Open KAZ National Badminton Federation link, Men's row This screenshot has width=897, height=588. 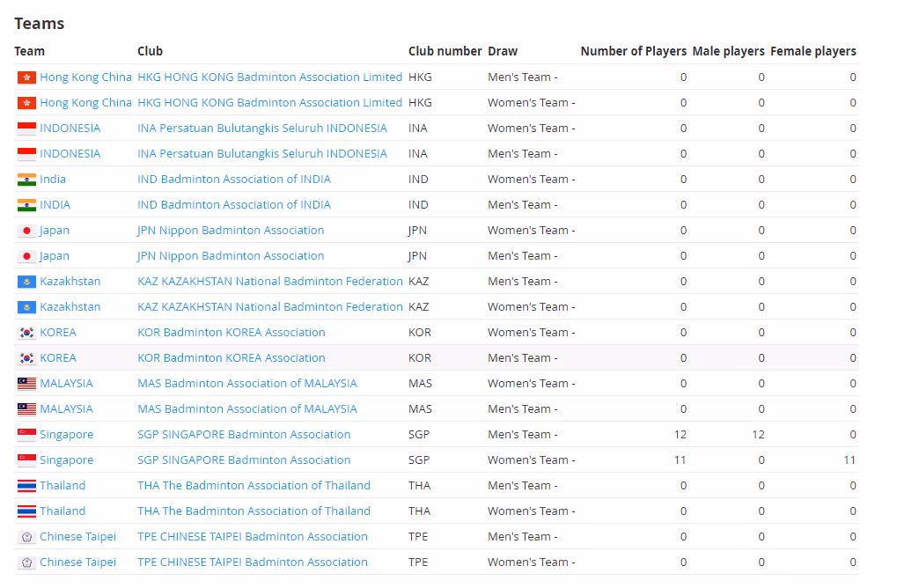tap(270, 282)
